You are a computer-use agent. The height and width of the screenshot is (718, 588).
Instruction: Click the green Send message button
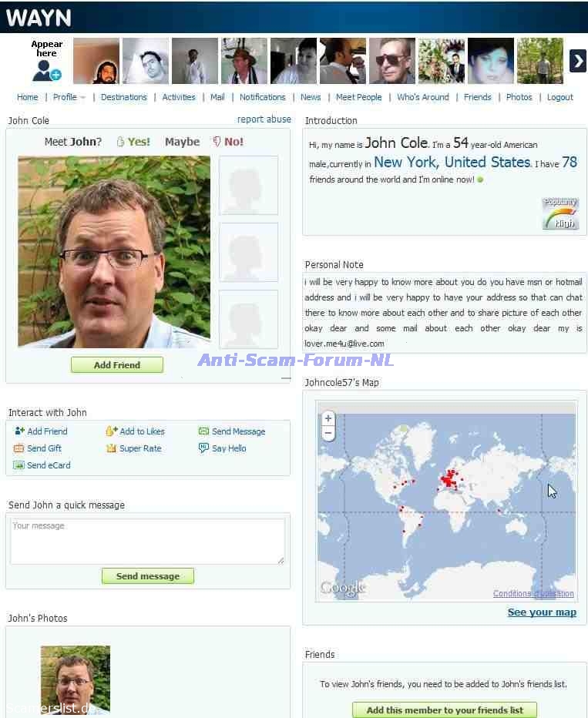pyautogui.click(x=148, y=576)
